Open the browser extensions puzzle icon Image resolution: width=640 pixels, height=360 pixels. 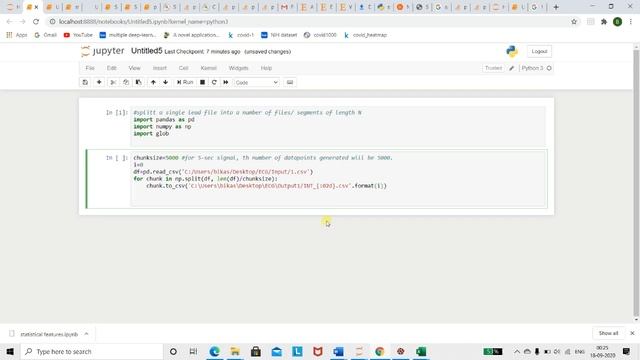point(604,22)
